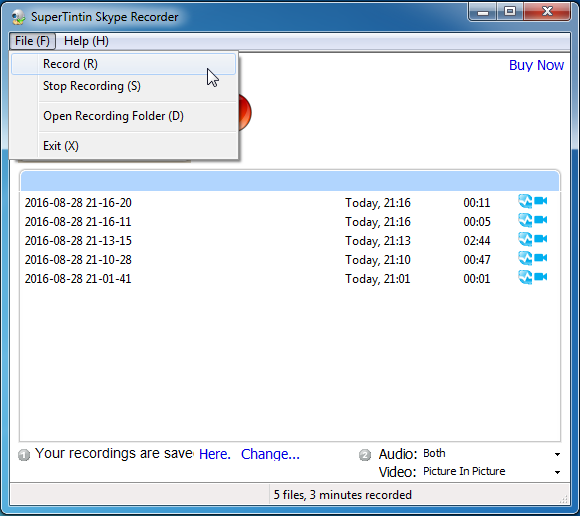Click the duration value 00:11

476,203
